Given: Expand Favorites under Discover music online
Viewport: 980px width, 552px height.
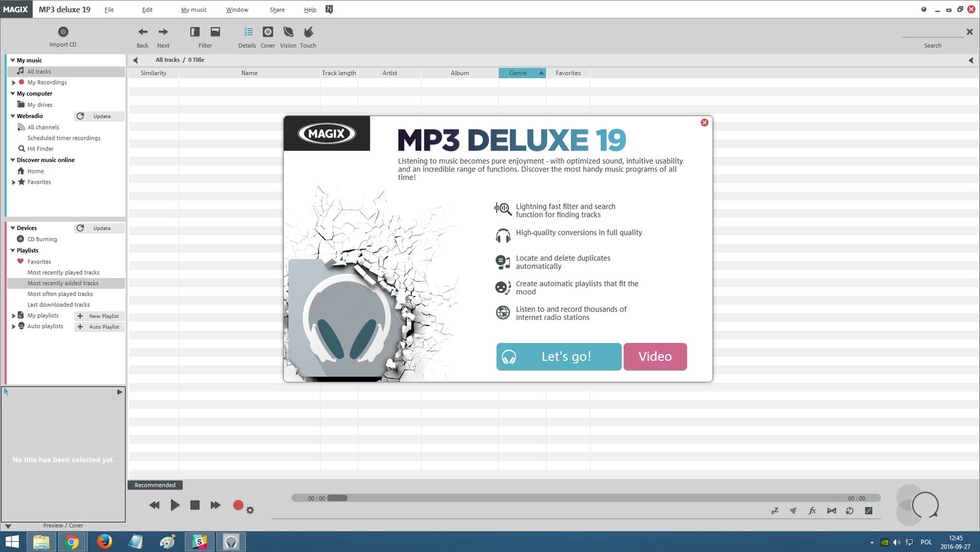Looking at the screenshot, I should click(x=14, y=182).
